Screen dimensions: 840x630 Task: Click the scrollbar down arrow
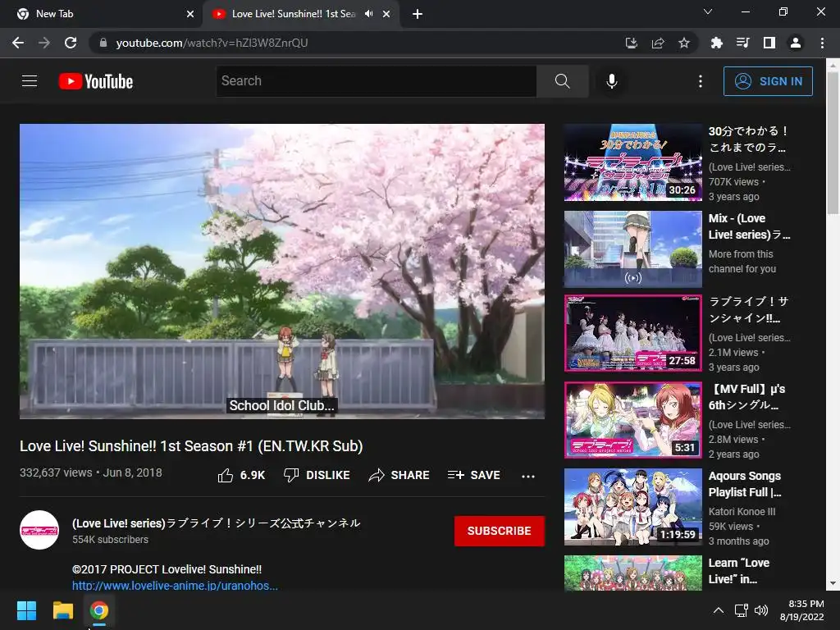[833, 584]
